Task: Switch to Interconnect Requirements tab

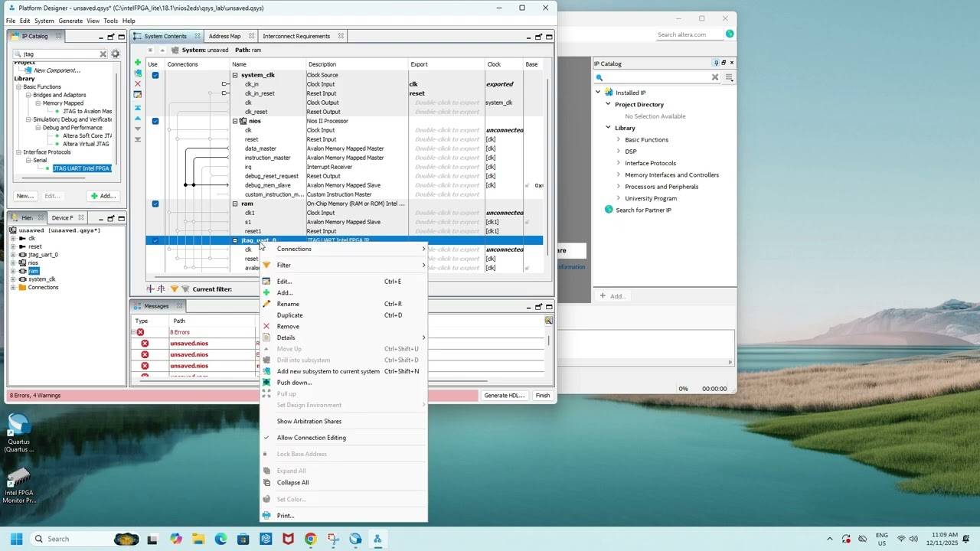Action: [296, 36]
